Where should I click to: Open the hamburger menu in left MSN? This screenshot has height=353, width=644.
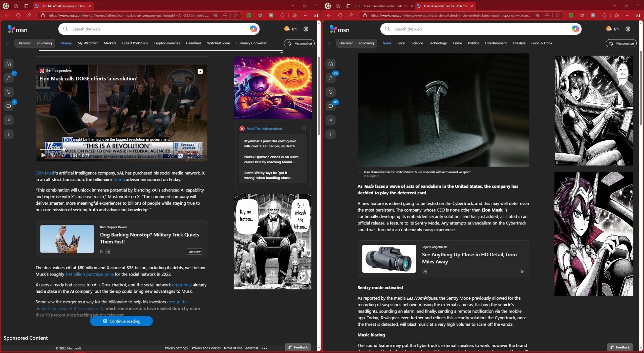pyautogui.click(x=8, y=43)
